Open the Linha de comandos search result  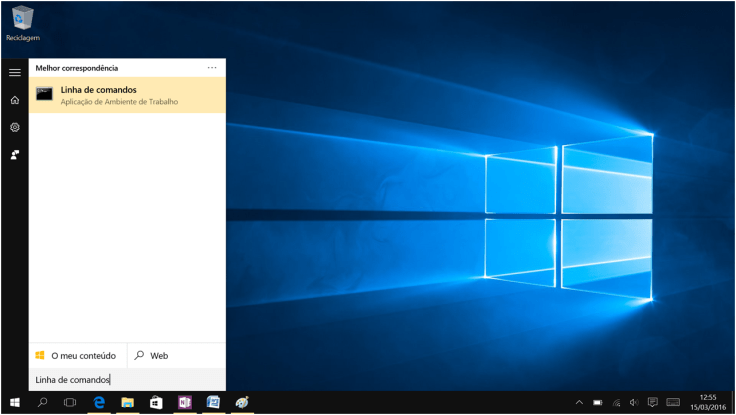tap(127, 95)
